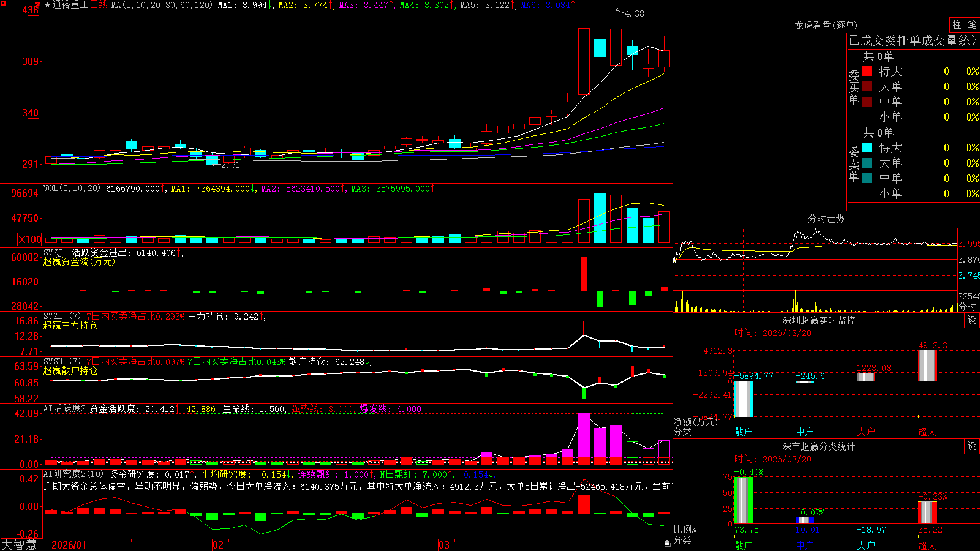Click the AI研究度2(10) indicator label
980x551 pixels.
click(73, 474)
